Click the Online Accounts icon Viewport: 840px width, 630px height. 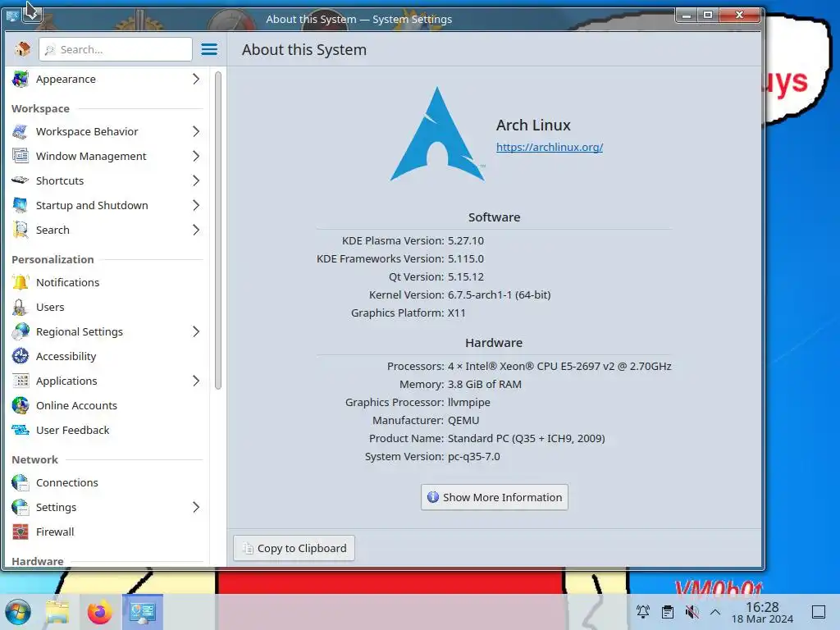click(x=21, y=405)
